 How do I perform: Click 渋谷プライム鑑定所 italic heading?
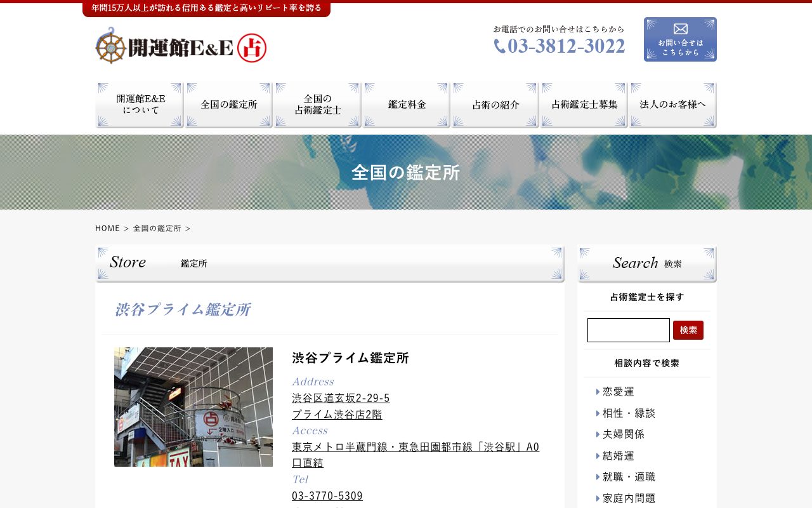tap(182, 310)
